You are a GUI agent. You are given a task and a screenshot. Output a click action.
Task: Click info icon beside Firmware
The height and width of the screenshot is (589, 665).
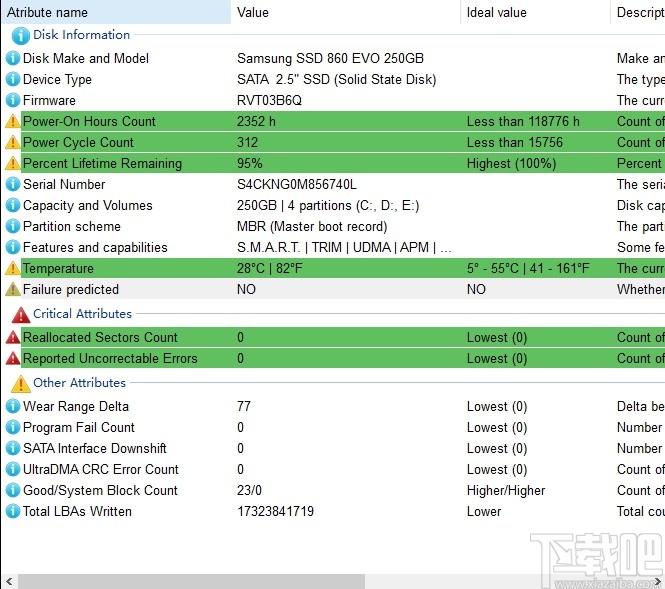tap(13, 100)
